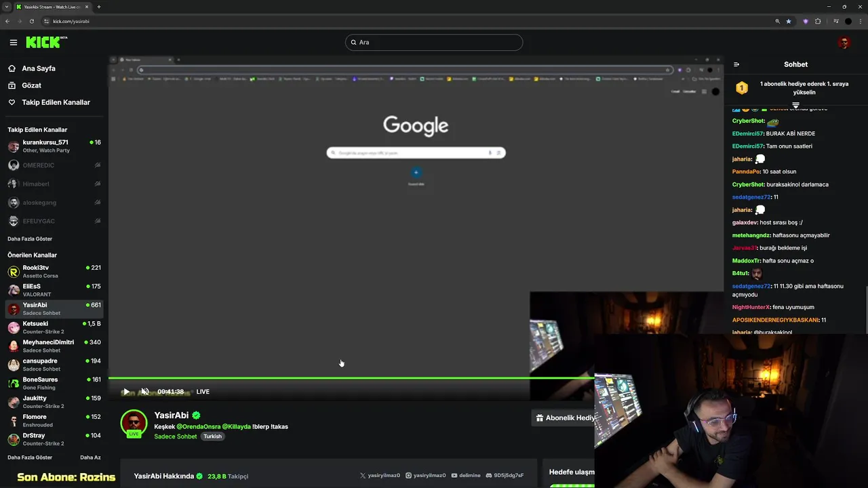Expand followed channels with Daha Fazla Göster
The image size is (868, 488).
click(x=30, y=239)
